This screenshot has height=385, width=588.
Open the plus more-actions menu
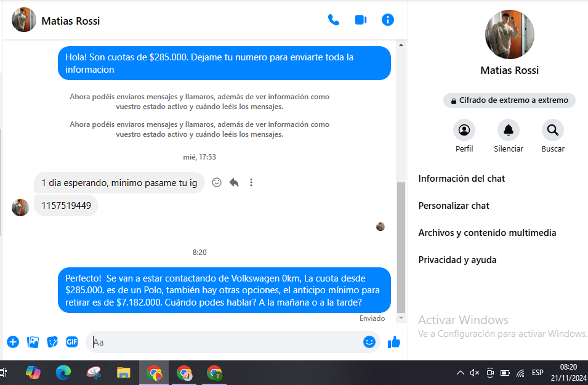pos(13,342)
